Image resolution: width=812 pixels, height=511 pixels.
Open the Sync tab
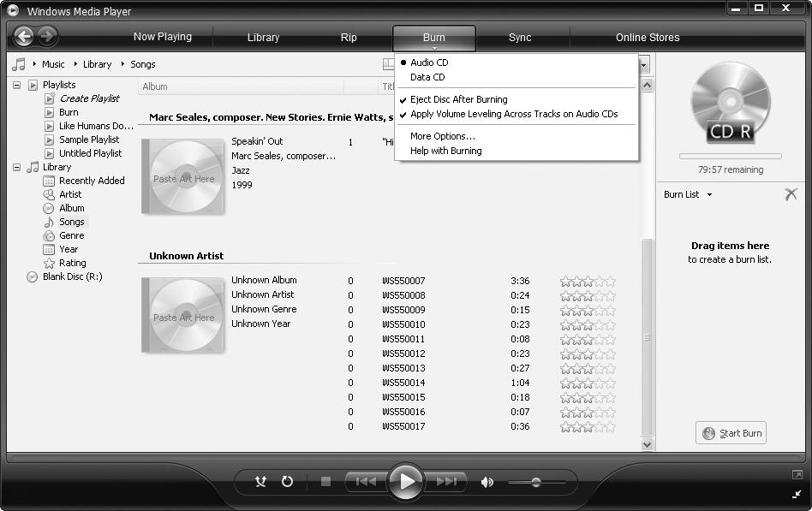pyautogui.click(x=520, y=38)
